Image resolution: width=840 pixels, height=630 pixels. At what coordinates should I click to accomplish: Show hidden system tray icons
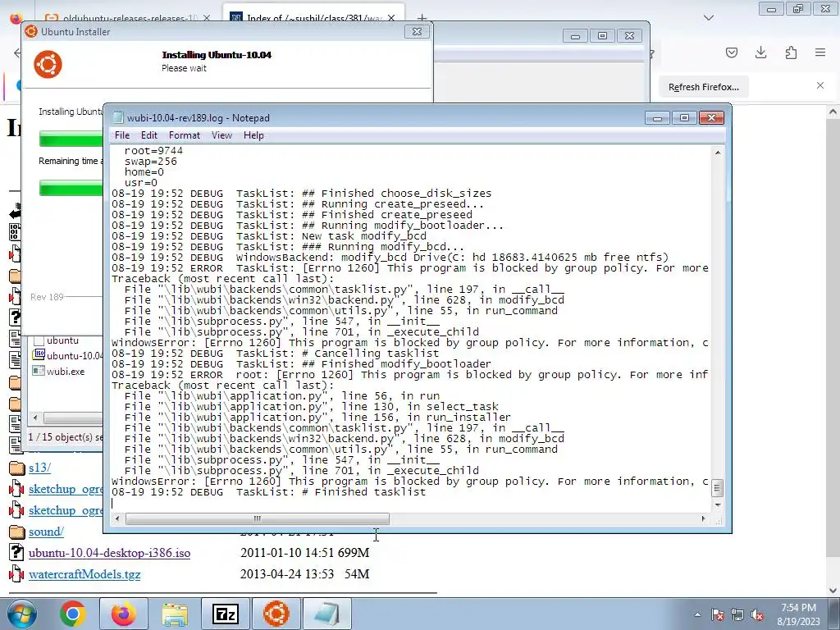click(x=697, y=614)
